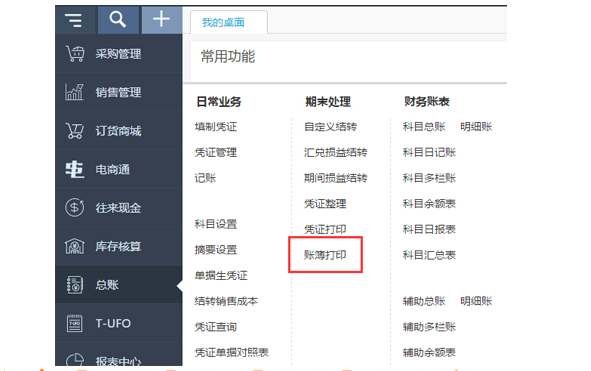Click 明细账 next to 科目总账
Viewport: 591px width, 371px height.
click(476, 127)
